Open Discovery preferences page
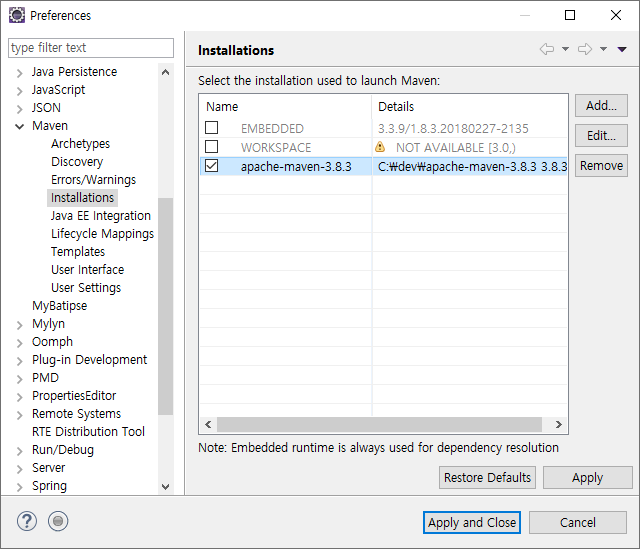 click(77, 162)
